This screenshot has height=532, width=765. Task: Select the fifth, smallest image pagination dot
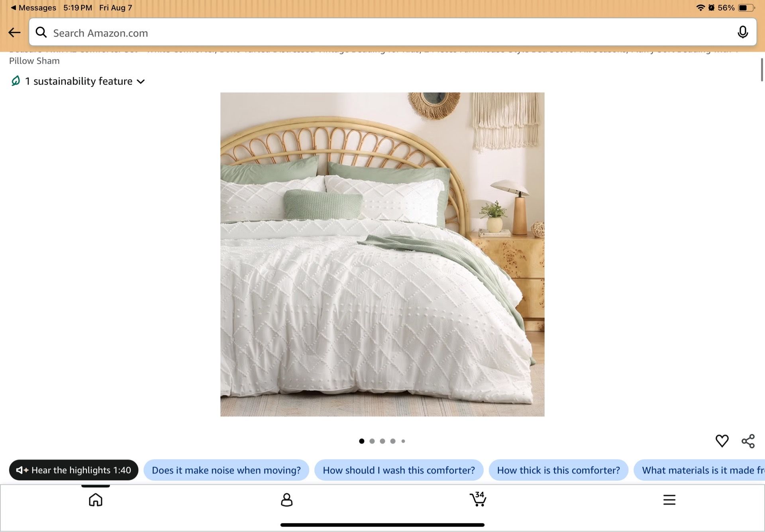click(403, 441)
